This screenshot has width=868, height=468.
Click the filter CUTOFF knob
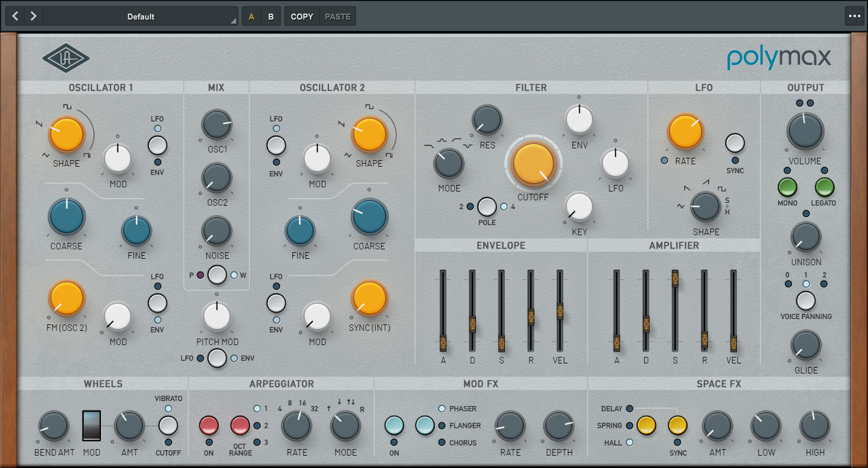(x=533, y=164)
